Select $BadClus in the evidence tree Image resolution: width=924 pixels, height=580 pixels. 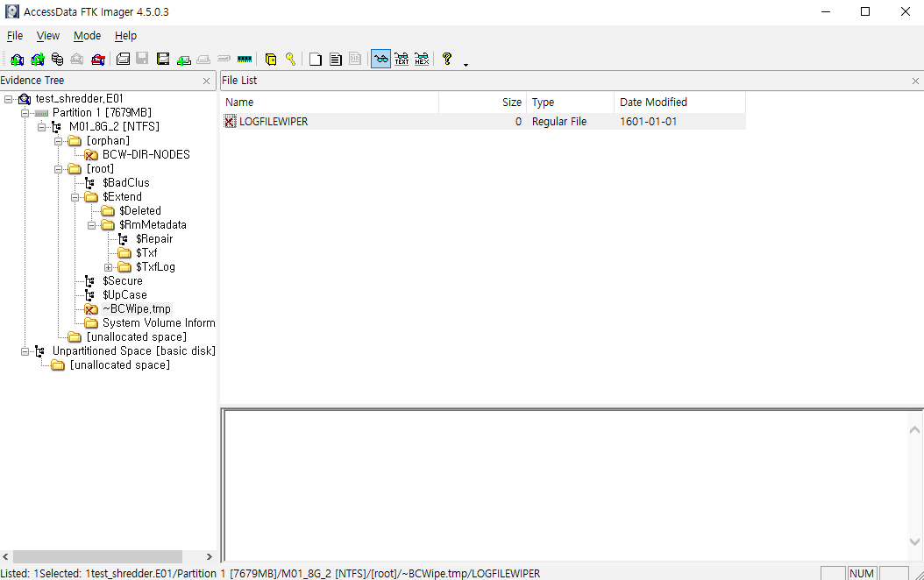click(x=126, y=183)
